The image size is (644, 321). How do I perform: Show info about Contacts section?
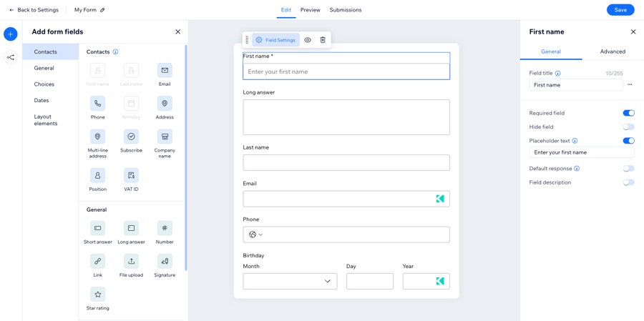tap(115, 51)
